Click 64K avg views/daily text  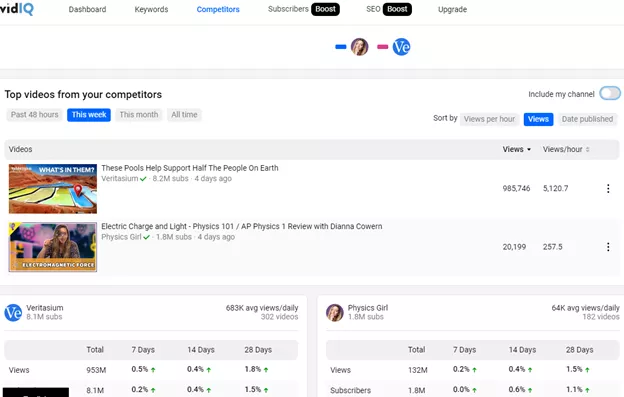pyautogui.click(x=585, y=308)
